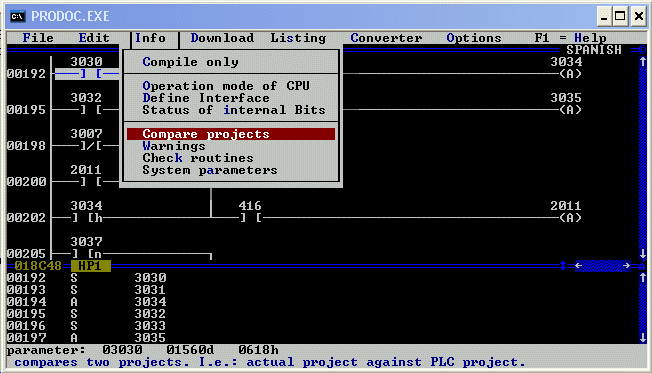Click left arrow of horizontal scrollbar
652x373 pixels.
pos(579,265)
